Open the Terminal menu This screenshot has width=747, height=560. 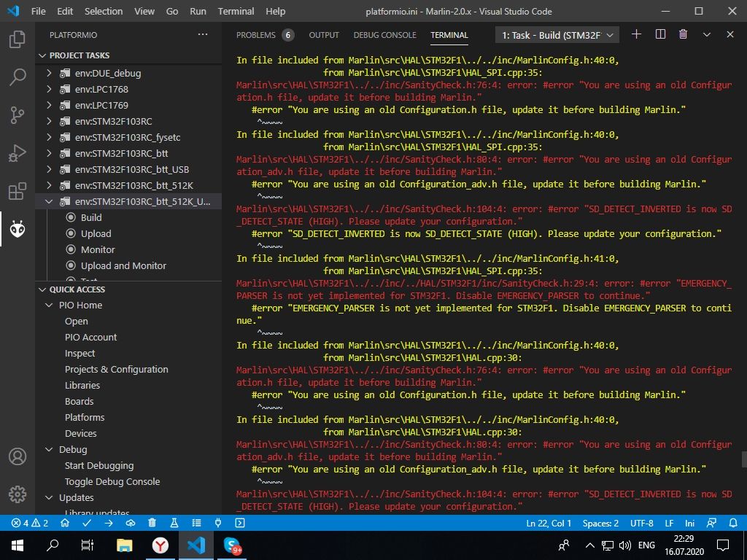coord(236,11)
